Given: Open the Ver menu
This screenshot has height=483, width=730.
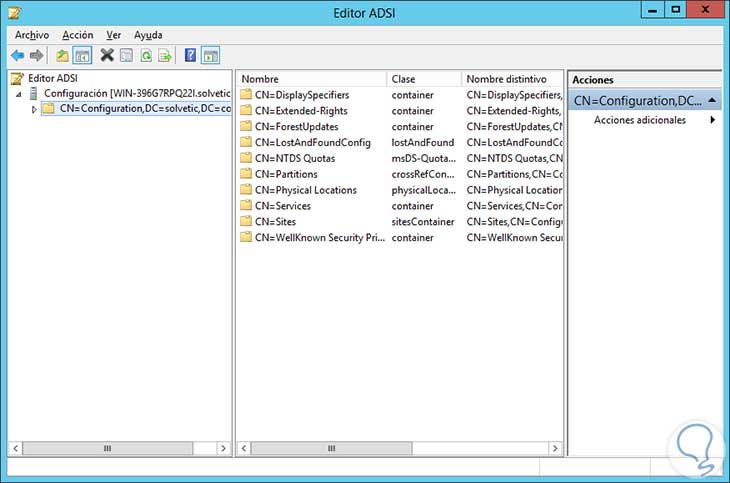Looking at the screenshot, I should [114, 35].
